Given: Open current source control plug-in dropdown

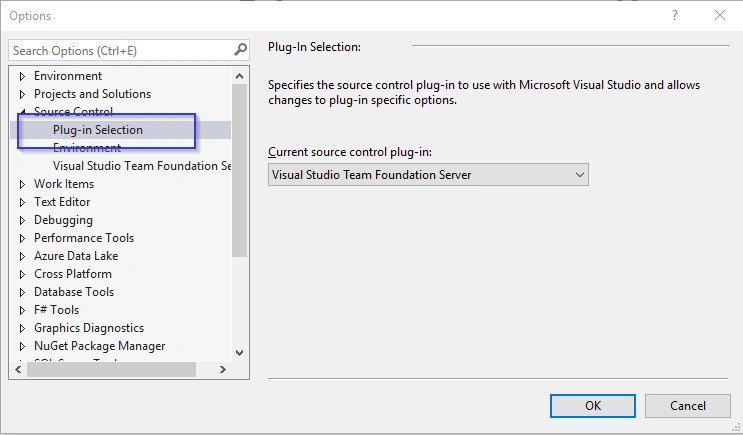Looking at the screenshot, I should [428, 175].
